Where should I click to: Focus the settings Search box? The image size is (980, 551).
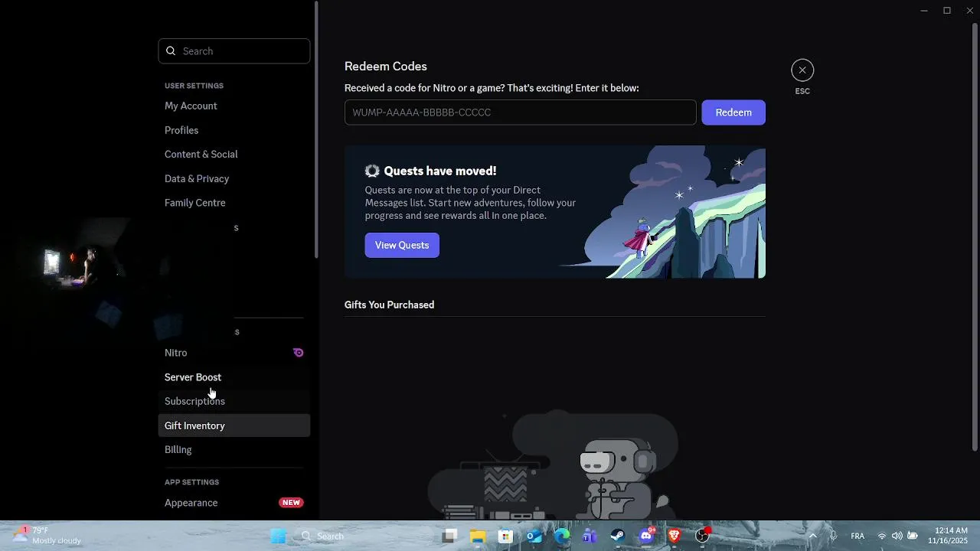(x=234, y=51)
